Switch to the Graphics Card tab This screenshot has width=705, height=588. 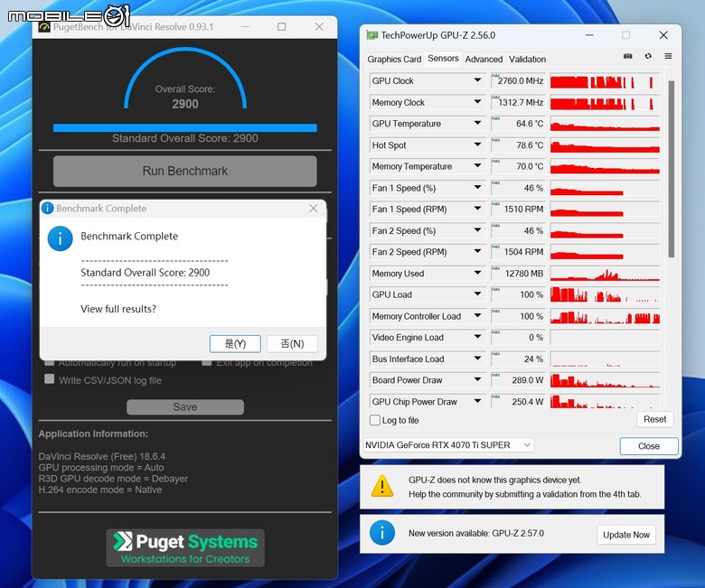pos(394,60)
